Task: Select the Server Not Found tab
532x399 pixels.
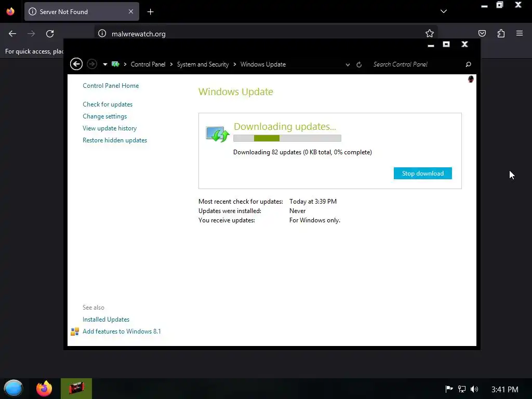Action: (x=82, y=11)
